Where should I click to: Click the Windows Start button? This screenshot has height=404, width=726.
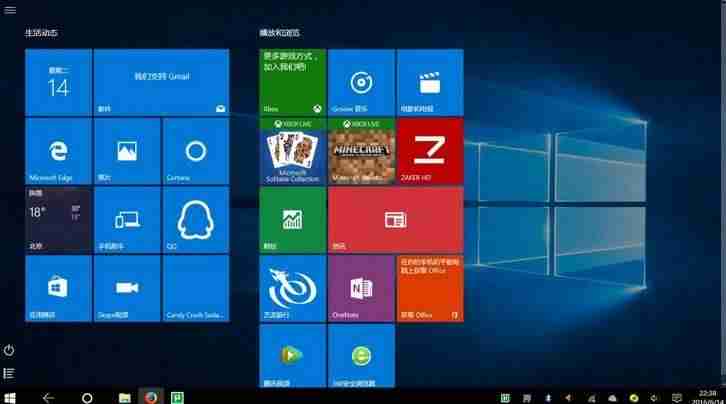point(10,398)
